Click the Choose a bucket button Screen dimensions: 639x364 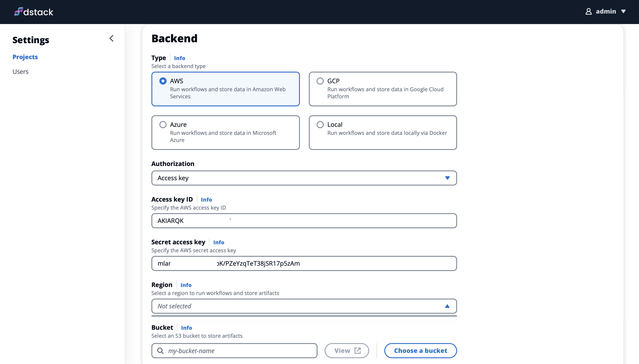click(420, 350)
